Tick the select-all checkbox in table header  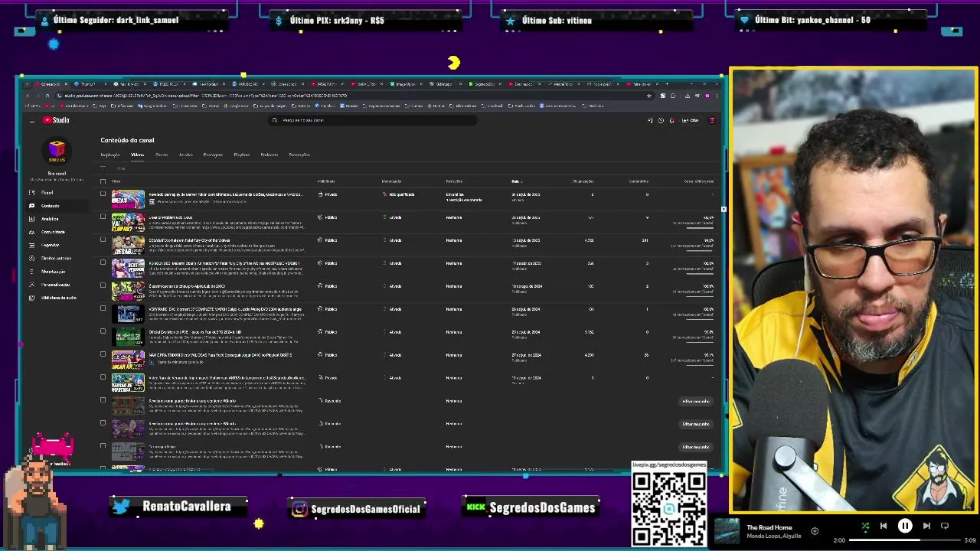(x=103, y=181)
